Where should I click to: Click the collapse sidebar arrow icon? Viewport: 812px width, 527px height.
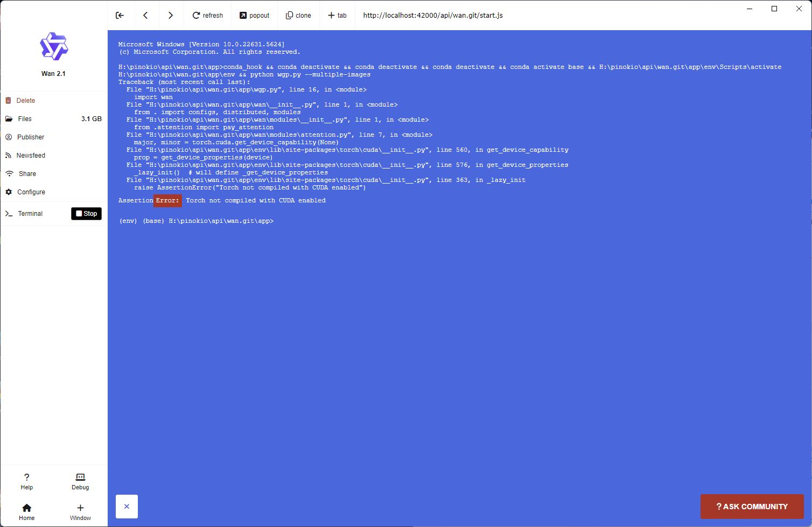120,15
